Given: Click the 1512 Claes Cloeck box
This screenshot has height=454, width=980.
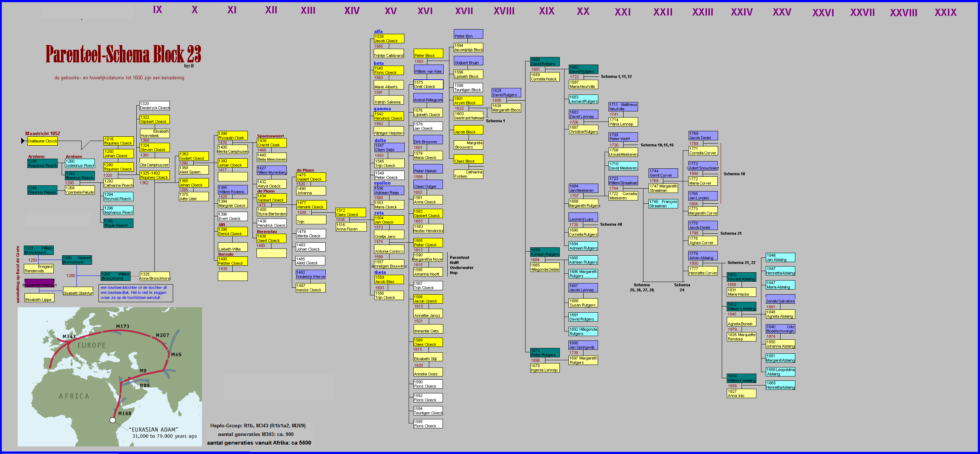Looking at the screenshot, I should pyautogui.click(x=350, y=212).
